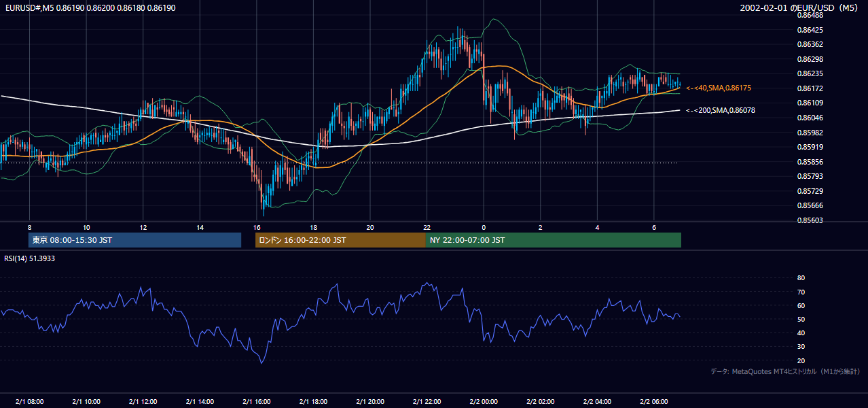Click the Tokyo 08:00-15:30 JST session bar
Image resolution: width=868 pixels, height=408 pixels.
pyautogui.click(x=134, y=240)
